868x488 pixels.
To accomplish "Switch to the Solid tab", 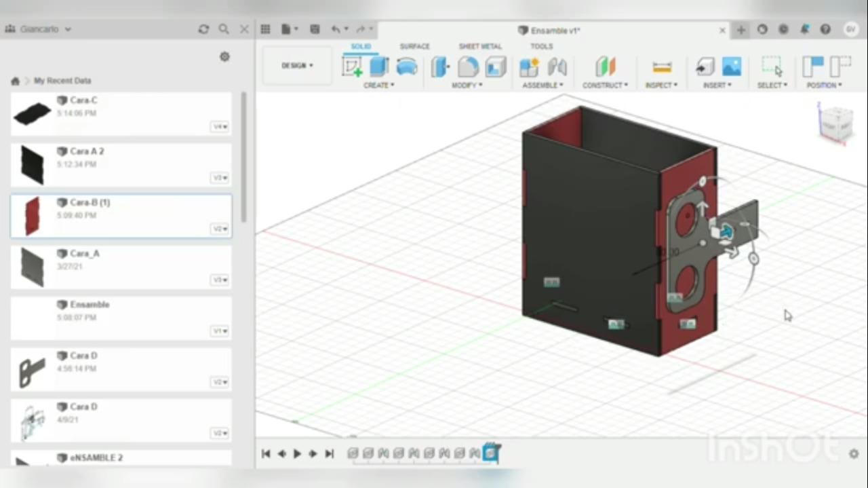I will (x=361, y=46).
